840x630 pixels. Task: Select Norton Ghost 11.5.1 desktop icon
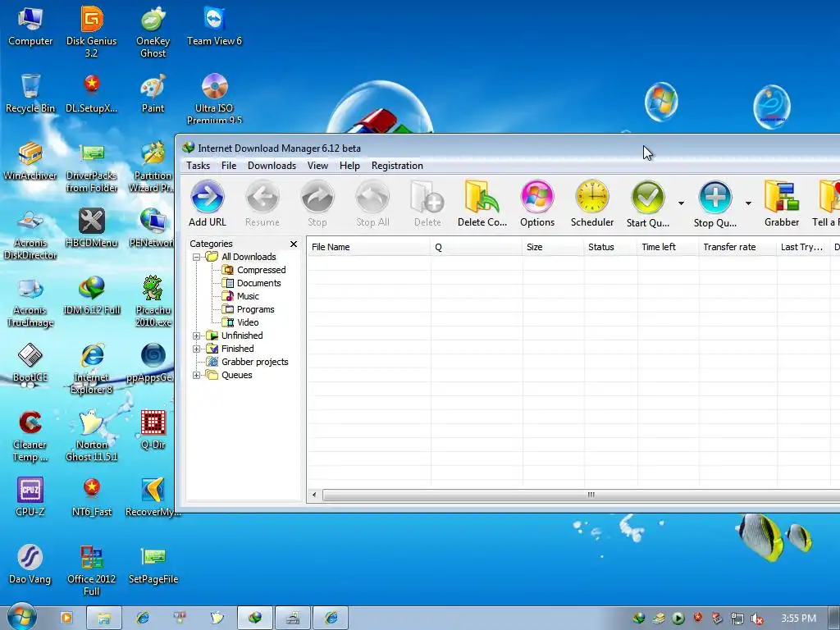coord(92,436)
